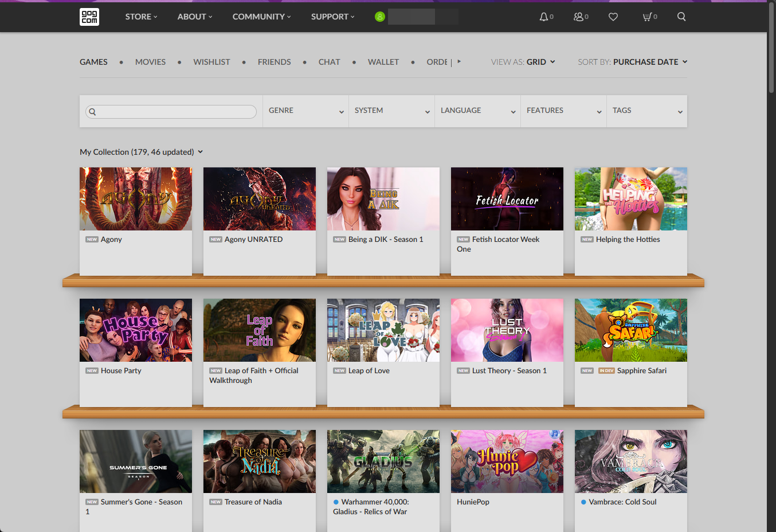Expand the GENRE filter dropdown

click(x=305, y=111)
